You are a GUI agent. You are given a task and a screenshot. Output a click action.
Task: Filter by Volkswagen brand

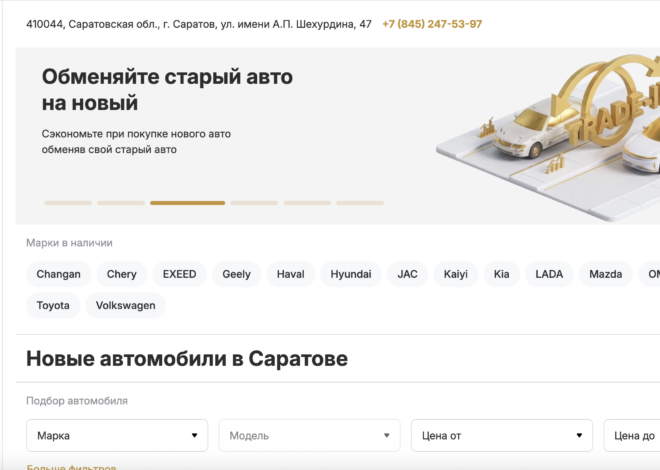tap(125, 305)
